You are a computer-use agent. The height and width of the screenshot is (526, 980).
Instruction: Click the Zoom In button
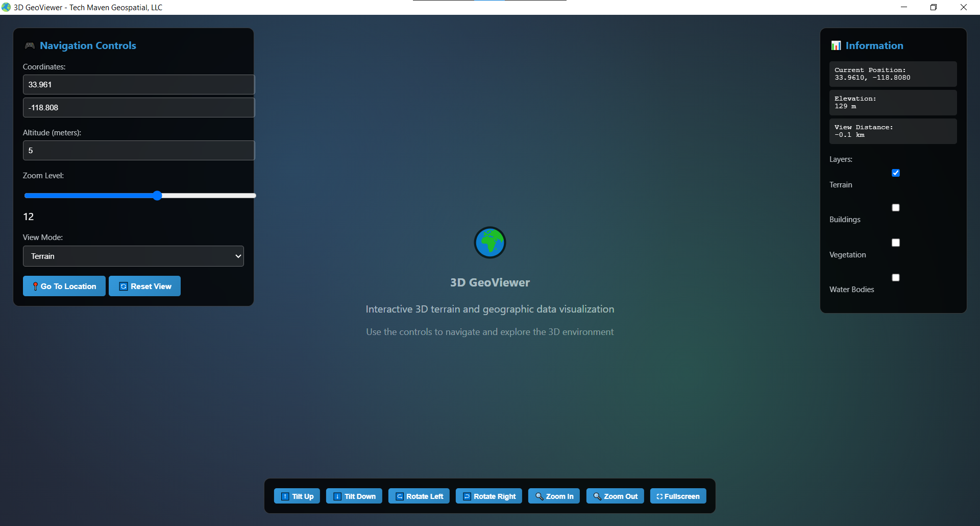pyautogui.click(x=554, y=496)
